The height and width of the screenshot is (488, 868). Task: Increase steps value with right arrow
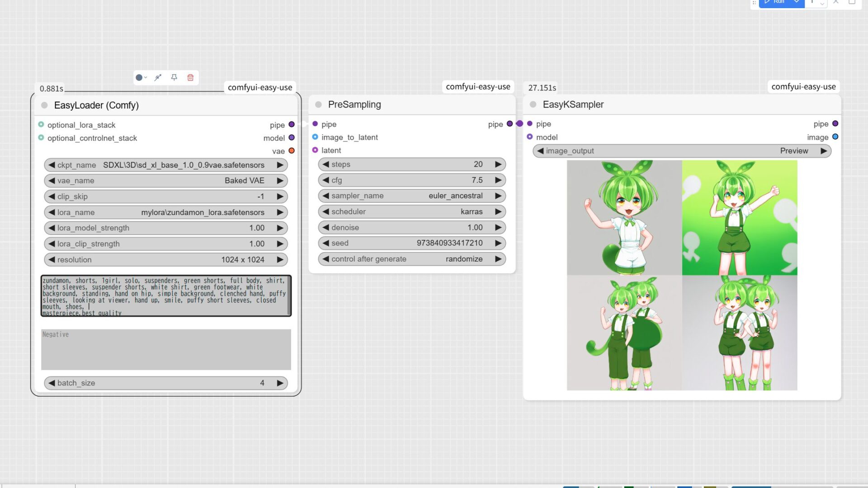(498, 164)
